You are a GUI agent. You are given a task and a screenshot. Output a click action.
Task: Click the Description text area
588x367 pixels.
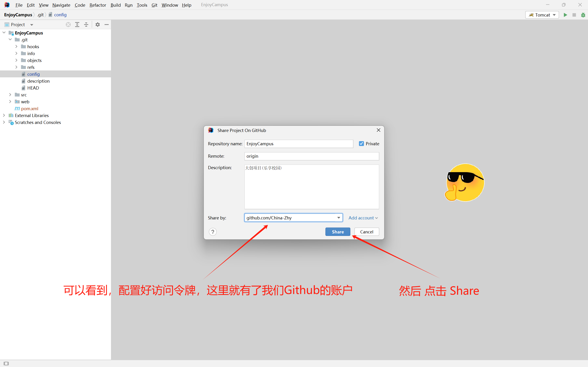click(312, 187)
